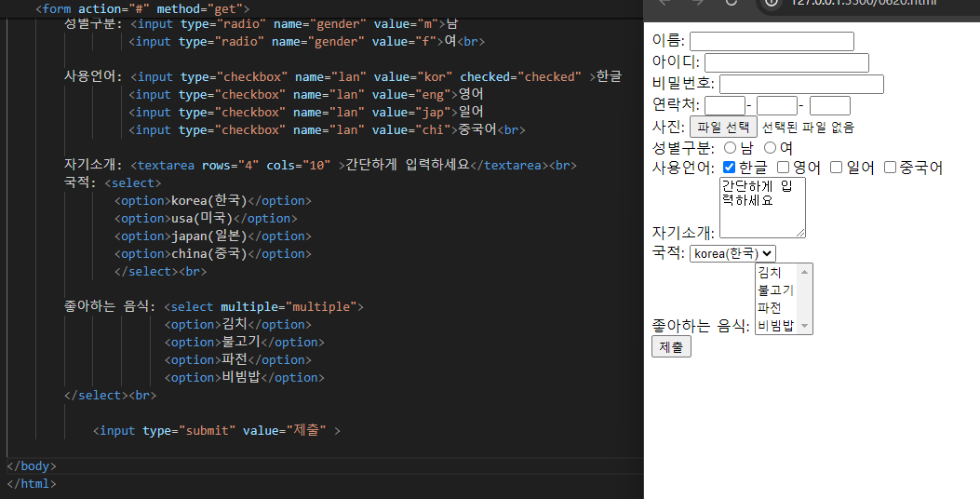Click the browser reload icon
The height and width of the screenshot is (499, 980).
(x=731, y=3)
